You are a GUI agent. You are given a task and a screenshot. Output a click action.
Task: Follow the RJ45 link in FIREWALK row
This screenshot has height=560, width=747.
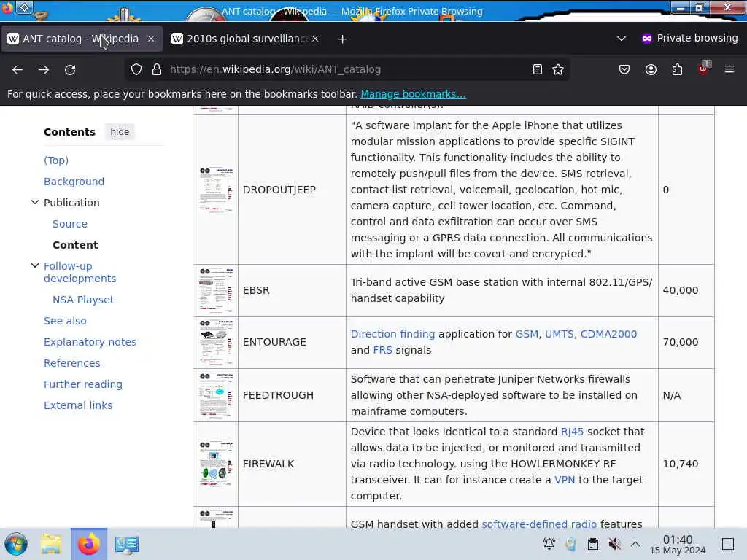tap(572, 432)
